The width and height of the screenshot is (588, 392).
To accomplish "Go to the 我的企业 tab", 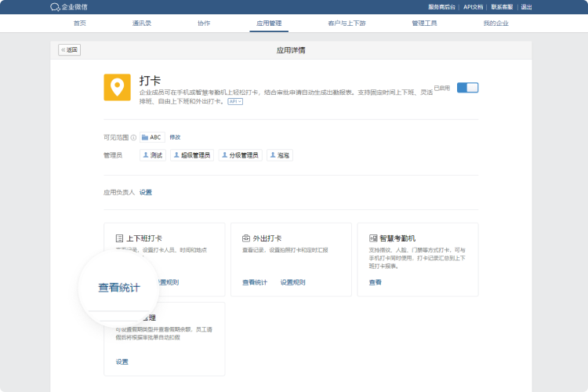I will [495, 24].
